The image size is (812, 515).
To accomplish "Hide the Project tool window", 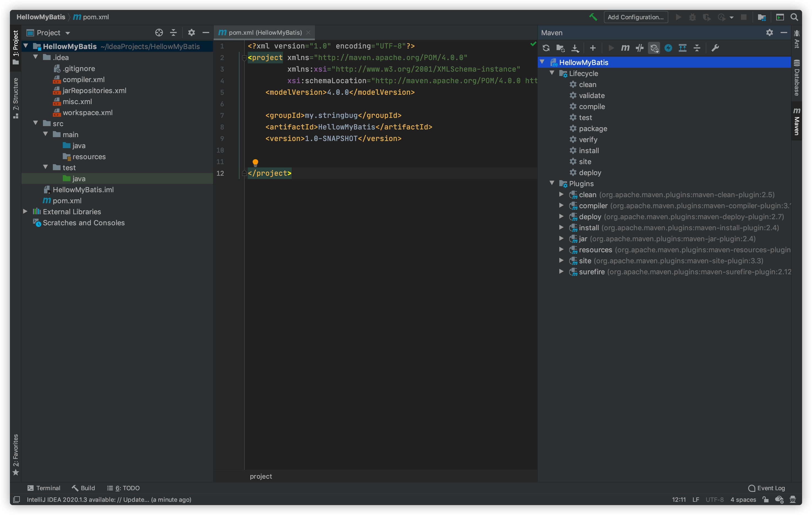I will pyautogui.click(x=206, y=32).
